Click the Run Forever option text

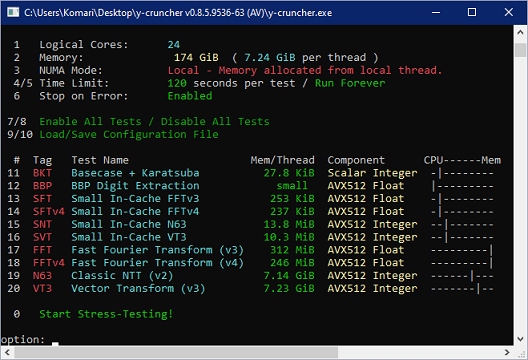point(350,83)
